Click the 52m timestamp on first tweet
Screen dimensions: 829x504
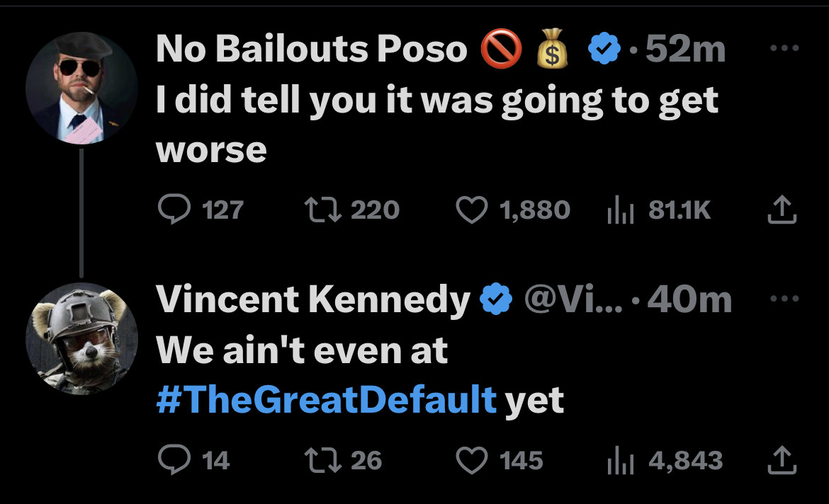coord(685,50)
